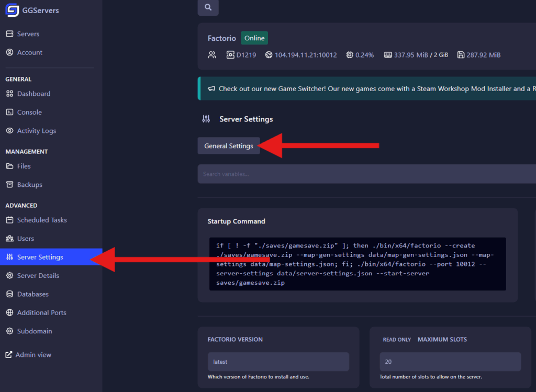536x392 pixels.
Task: Click the players icon under Factorio
Action: (212, 55)
